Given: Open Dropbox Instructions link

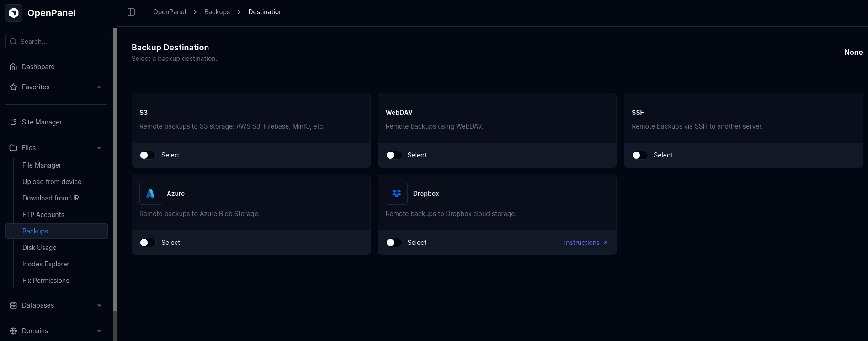Looking at the screenshot, I should click(585, 243).
